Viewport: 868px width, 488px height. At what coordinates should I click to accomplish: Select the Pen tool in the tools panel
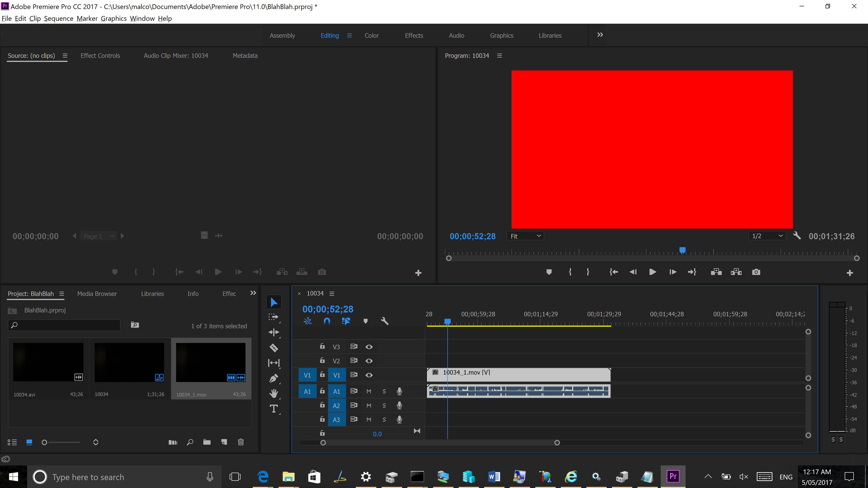[274, 378]
